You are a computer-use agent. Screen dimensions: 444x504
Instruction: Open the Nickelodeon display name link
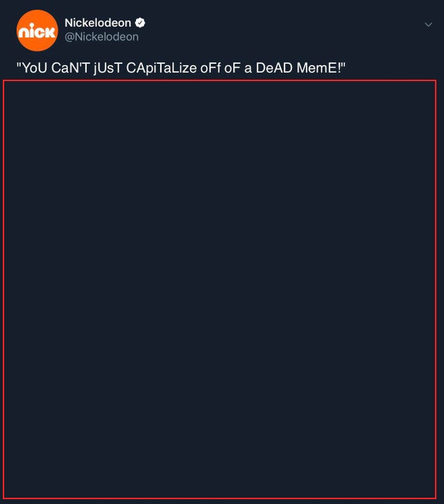tap(98, 23)
